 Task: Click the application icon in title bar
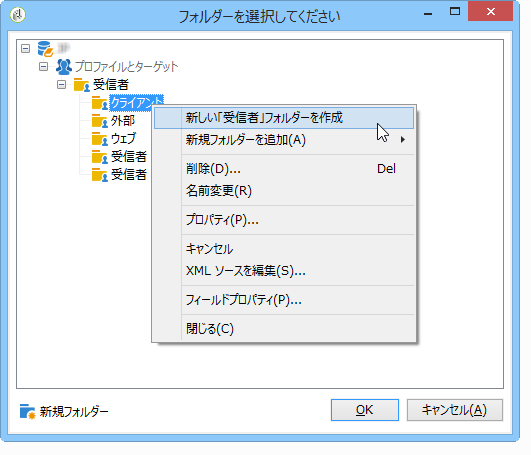click(18, 15)
